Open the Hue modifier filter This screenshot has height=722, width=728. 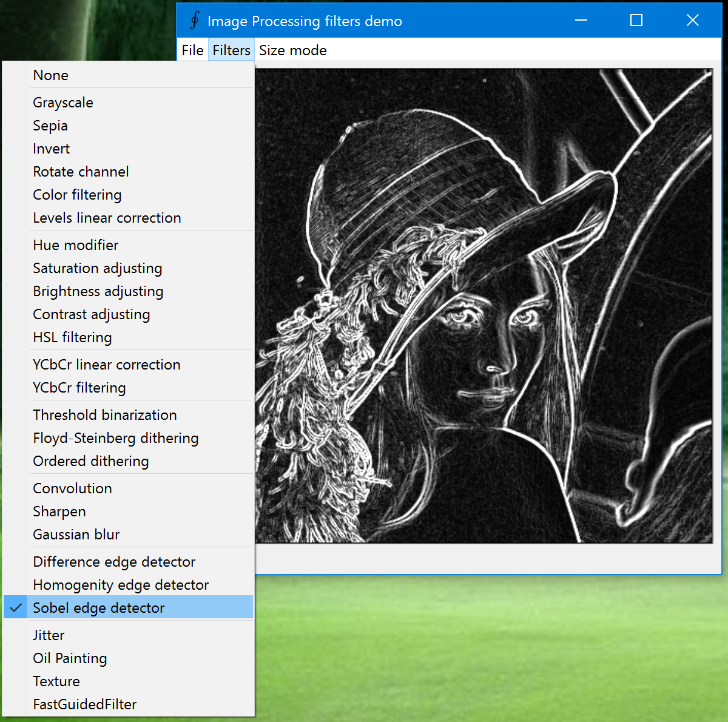(x=75, y=245)
